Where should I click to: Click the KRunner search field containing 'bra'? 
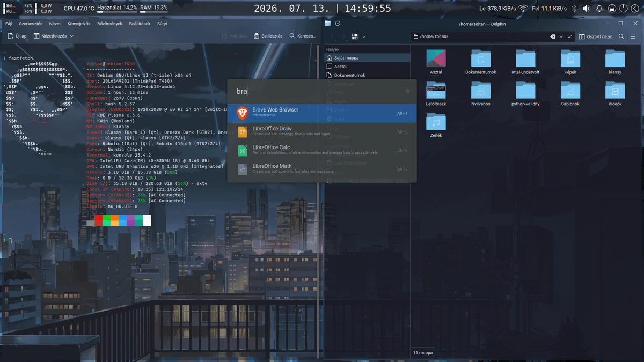tap(318, 91)
